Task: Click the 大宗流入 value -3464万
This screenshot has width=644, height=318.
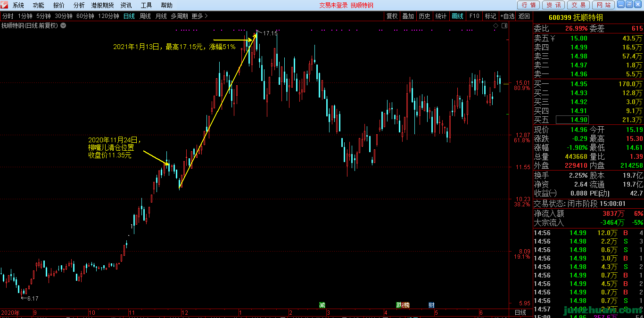Action: point(612,222)
